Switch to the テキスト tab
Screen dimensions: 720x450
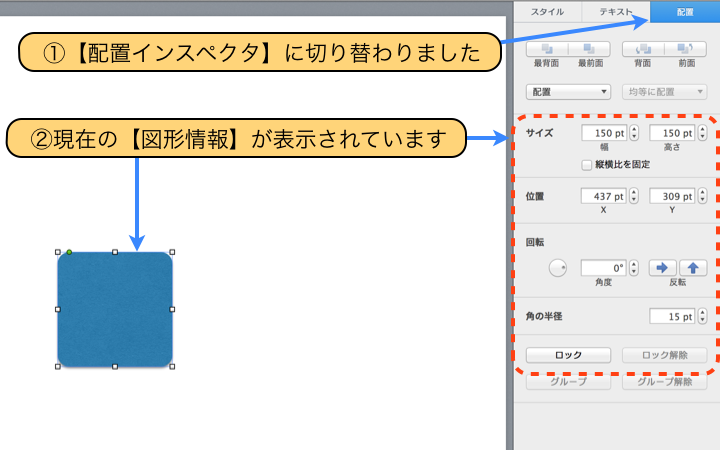pyautogui.click(x=615, y=12)
